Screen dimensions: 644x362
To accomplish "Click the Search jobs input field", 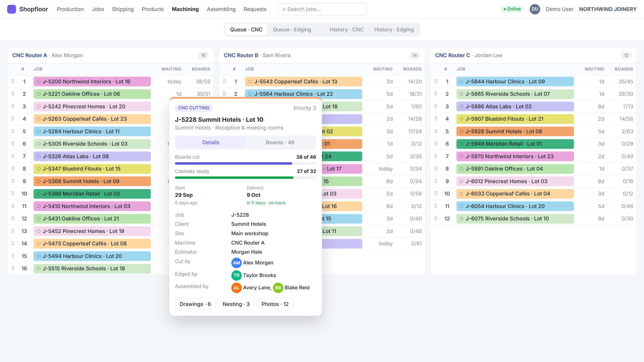I will pyautogui.click(x=323, y=9).
